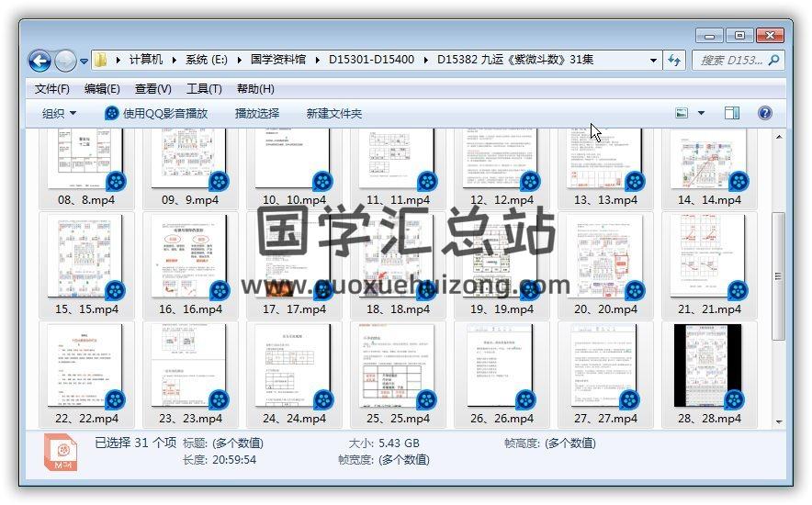Select the 12、12.mp4 video thumbnail
The width and height of the screenshot is (812, 505).
coord(502,160)
